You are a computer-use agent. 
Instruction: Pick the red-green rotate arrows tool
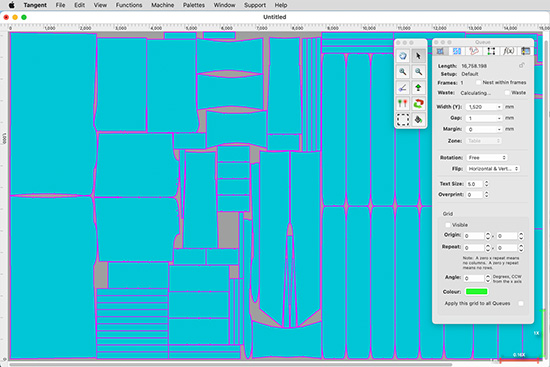[418, 104]
